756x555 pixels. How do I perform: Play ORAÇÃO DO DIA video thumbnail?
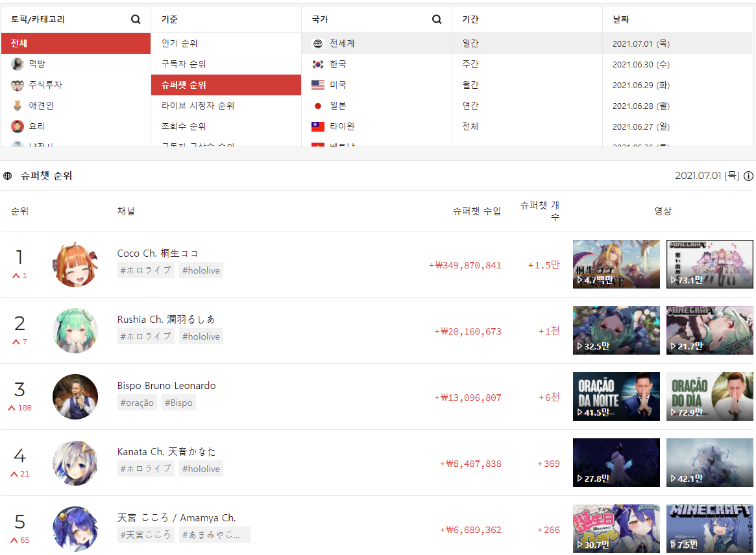[710, 396]
